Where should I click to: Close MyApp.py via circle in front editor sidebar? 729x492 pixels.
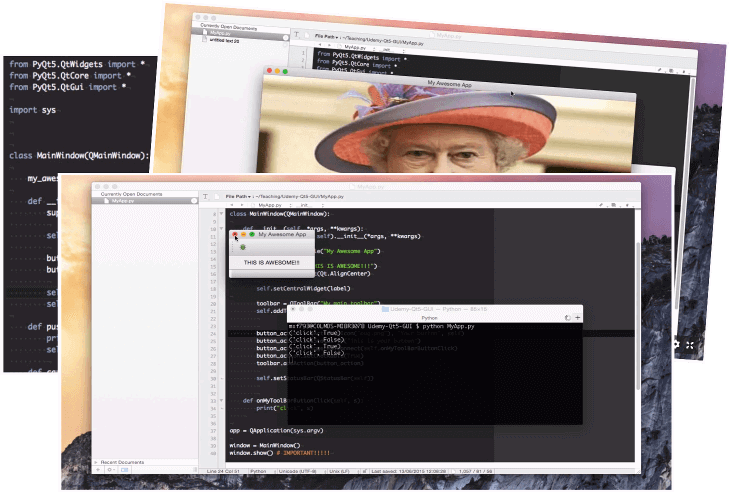point(194,201)
